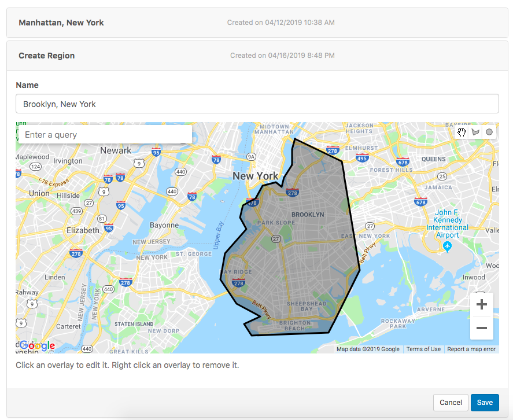Click the BAY RIDGE label

pos(235,272)
